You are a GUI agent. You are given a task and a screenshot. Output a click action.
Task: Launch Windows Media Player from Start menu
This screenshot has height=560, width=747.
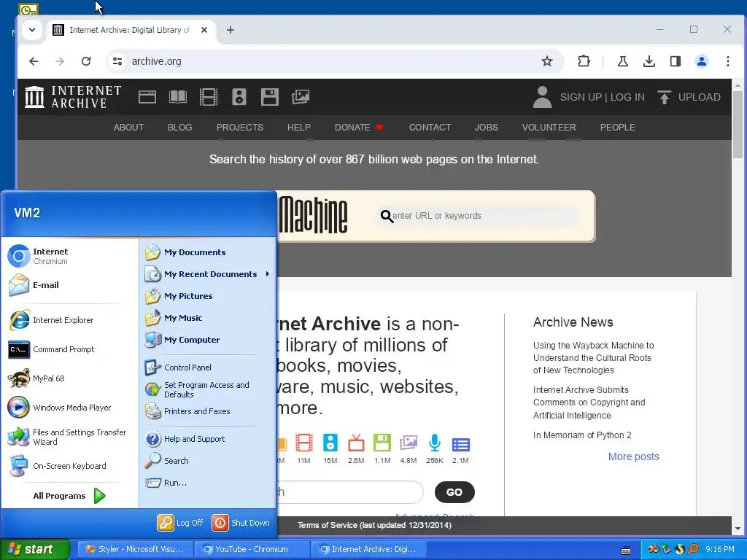pyautogui.click(x=69, y=407)
